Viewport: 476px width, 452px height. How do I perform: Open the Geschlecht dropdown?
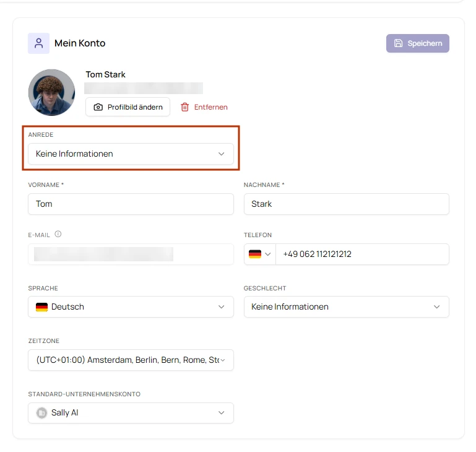(x=347, y=306)
